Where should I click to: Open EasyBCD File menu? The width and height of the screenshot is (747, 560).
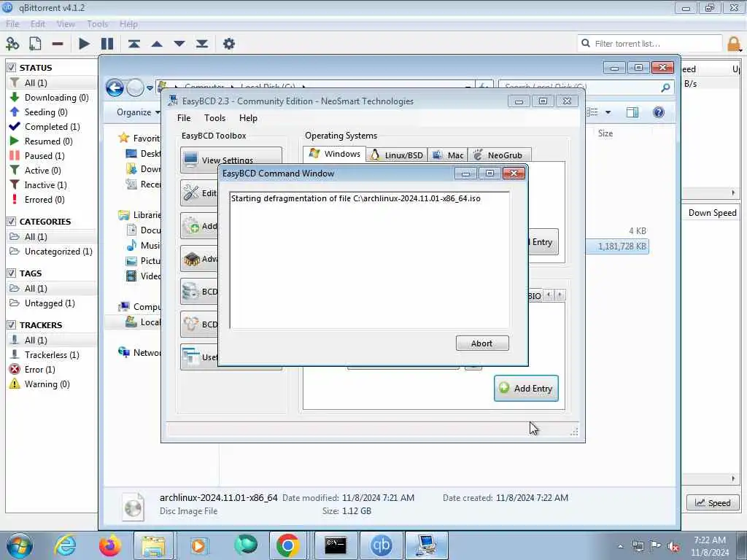pos(184,118)
